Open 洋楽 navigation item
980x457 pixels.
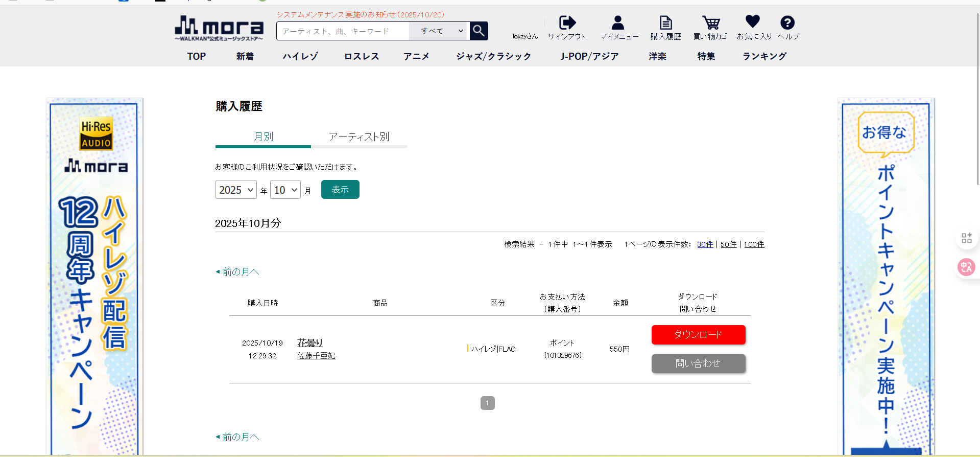[x=657, y=56]
